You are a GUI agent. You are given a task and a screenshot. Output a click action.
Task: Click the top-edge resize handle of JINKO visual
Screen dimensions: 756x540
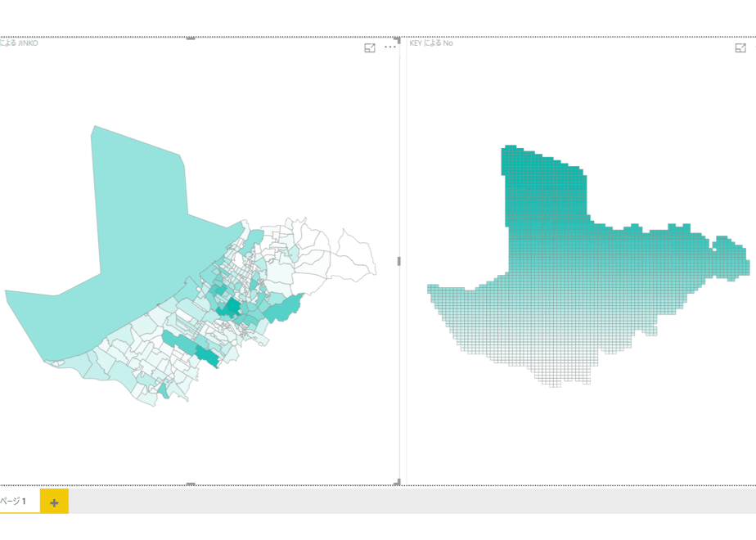point(191,38)
